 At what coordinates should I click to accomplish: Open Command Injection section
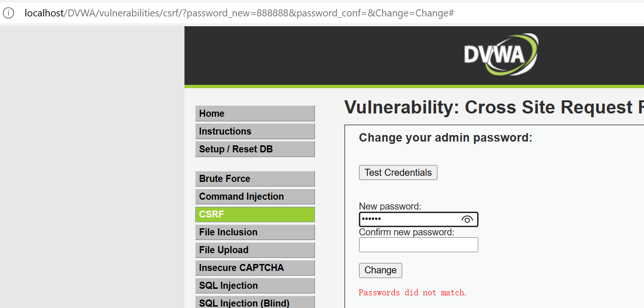tap(255, 196)
